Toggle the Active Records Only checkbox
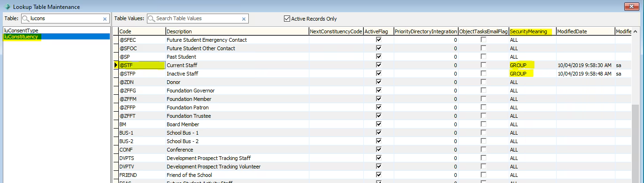This screenshot has height=183, width=644. point(287,19)
